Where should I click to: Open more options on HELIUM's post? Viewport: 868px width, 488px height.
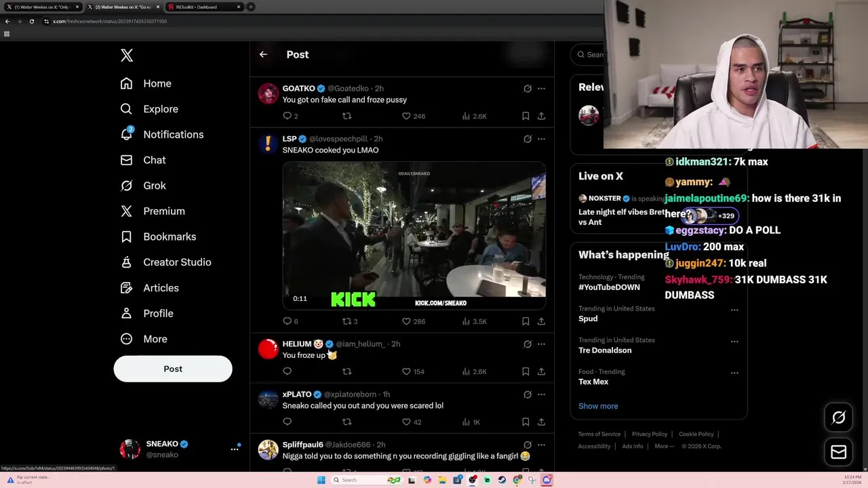point(541,344)
